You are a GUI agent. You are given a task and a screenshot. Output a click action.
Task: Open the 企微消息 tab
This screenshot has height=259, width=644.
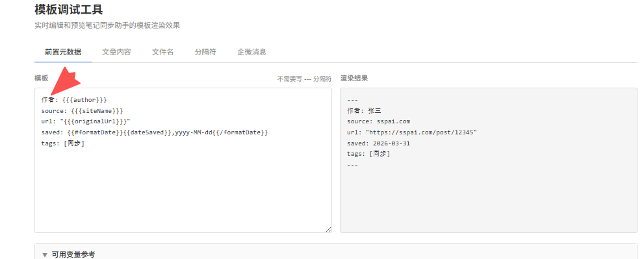251,52
